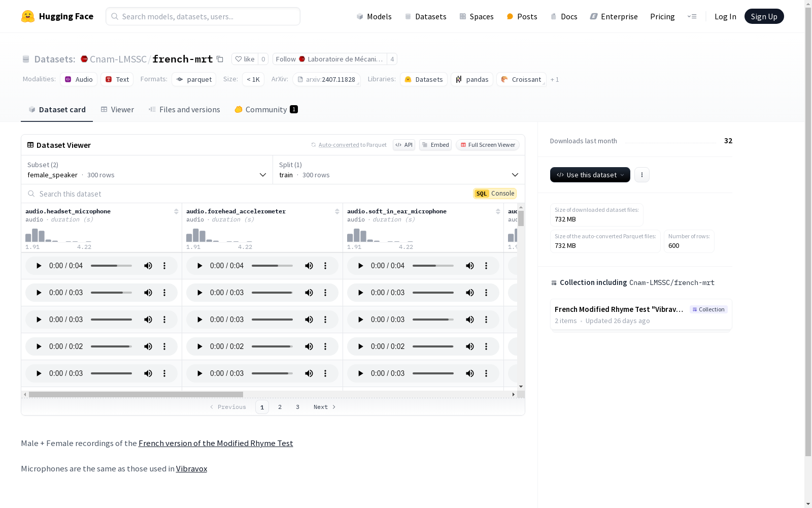
Task: Follow the Vibravox link
Action: click(x=191, y=469)
